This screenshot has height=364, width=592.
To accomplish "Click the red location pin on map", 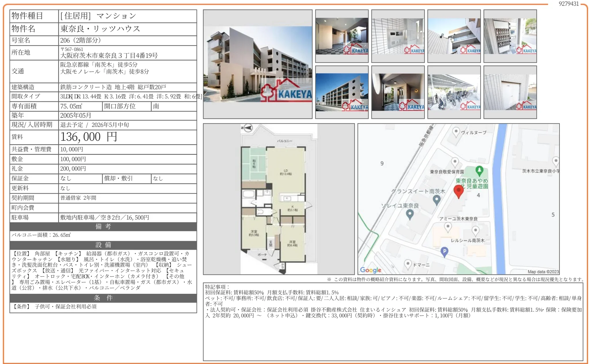I will (458, 191).
